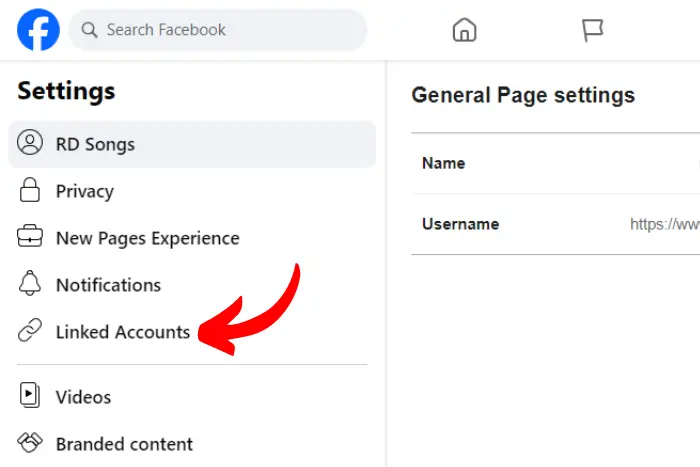Open the Pages flag icon

point(592,30)
